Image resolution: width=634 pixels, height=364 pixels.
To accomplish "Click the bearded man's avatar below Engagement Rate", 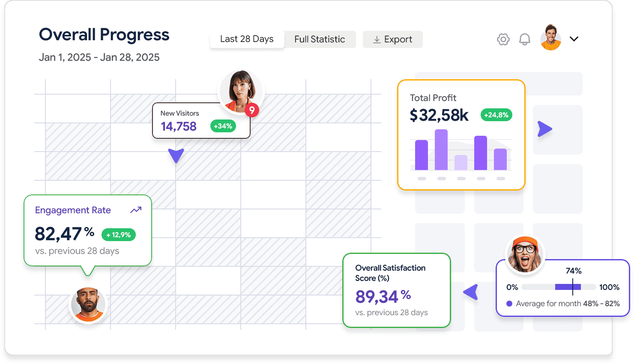I will click(88, 304).
